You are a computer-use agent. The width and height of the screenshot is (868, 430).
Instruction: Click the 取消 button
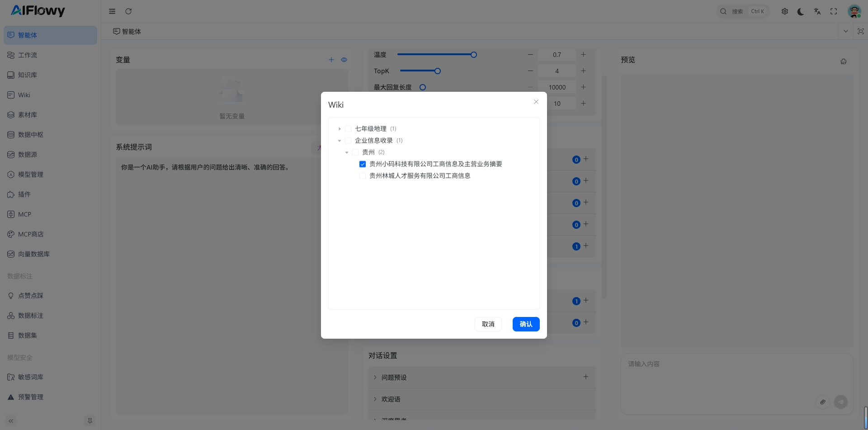click(488, 324)
